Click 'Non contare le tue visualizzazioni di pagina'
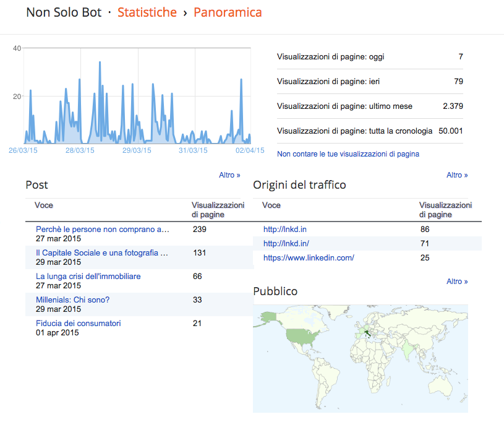The height and width of the screenshot is (435, 504). tap(348, 153)
